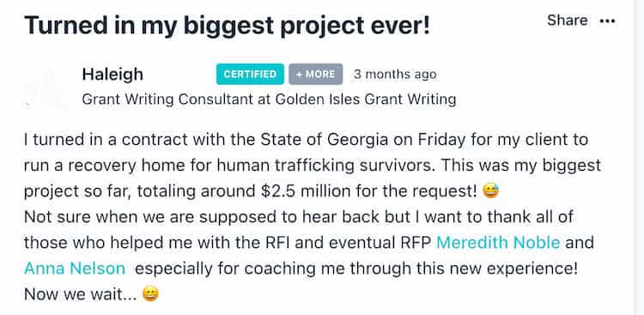Click the CERTIFIED badge
This screenshot has width=644, height=315.
pyautogui.click(x=250, y=75)
